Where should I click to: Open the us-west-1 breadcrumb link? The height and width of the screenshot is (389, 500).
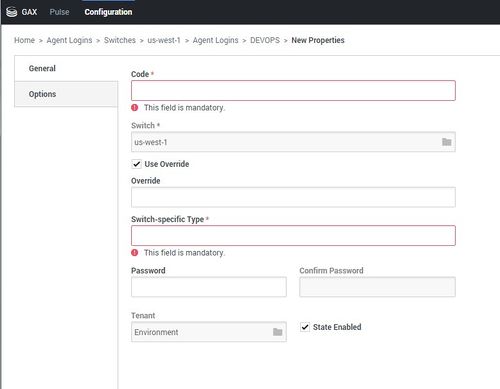[164, 40]
